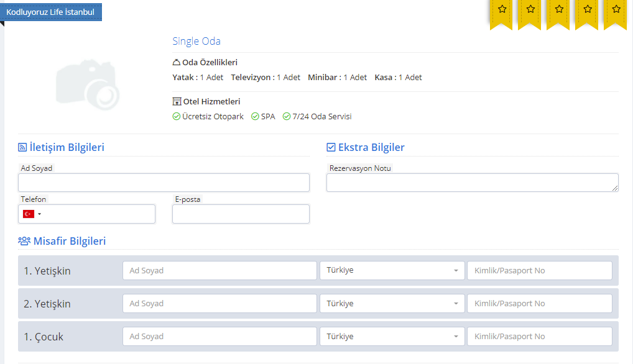Click the Misafir Bilgileri guests icon
This screenshot has width=633, height=364.
pos(23,241)
